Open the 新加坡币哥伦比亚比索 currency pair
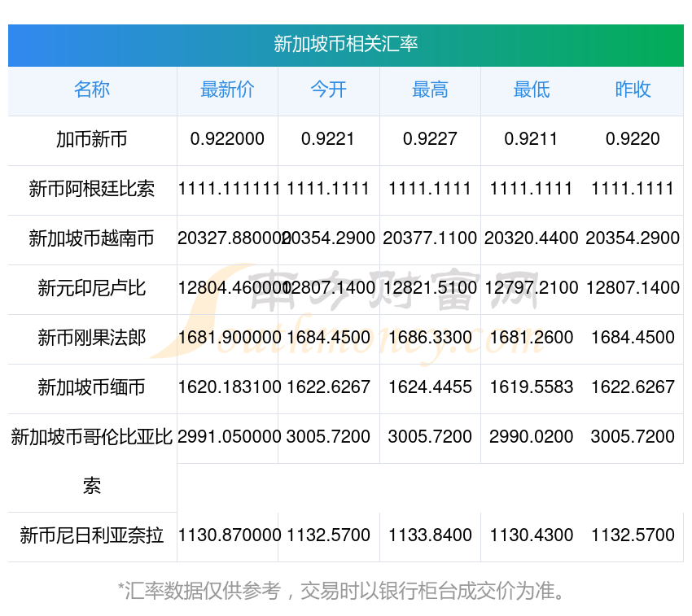The height and width of the screenshot is (616, 692). pos(92,437)
